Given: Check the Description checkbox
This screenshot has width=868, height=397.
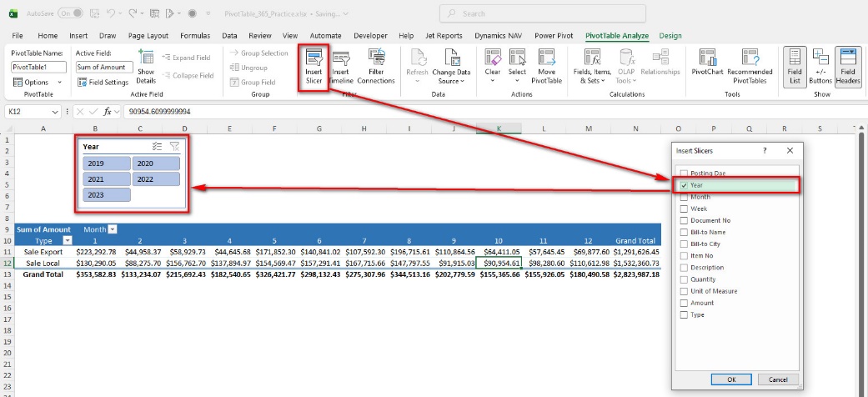Looking at the screenshot, I should (x=685, y=268).
